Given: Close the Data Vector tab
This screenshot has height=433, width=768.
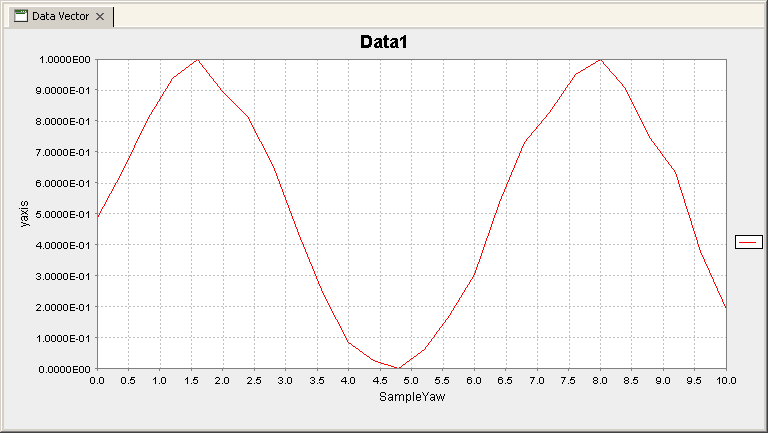Looking at the screenshot, I should pyautogui.click(x=100, y=17).
